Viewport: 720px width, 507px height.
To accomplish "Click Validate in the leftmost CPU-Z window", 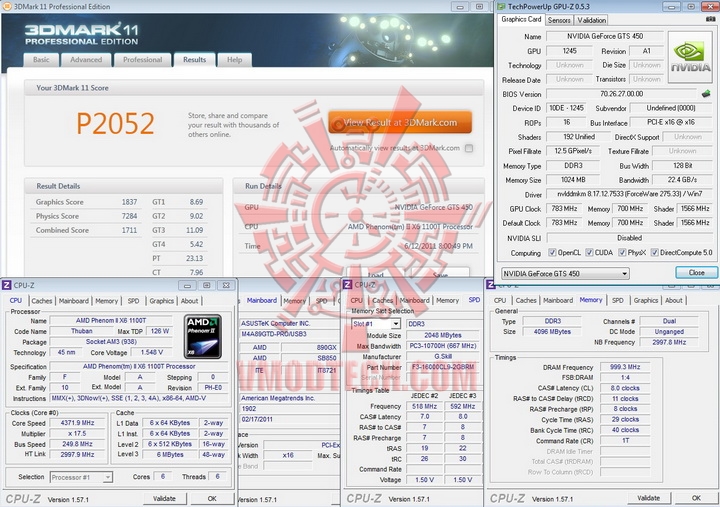I will click(164, 499).
